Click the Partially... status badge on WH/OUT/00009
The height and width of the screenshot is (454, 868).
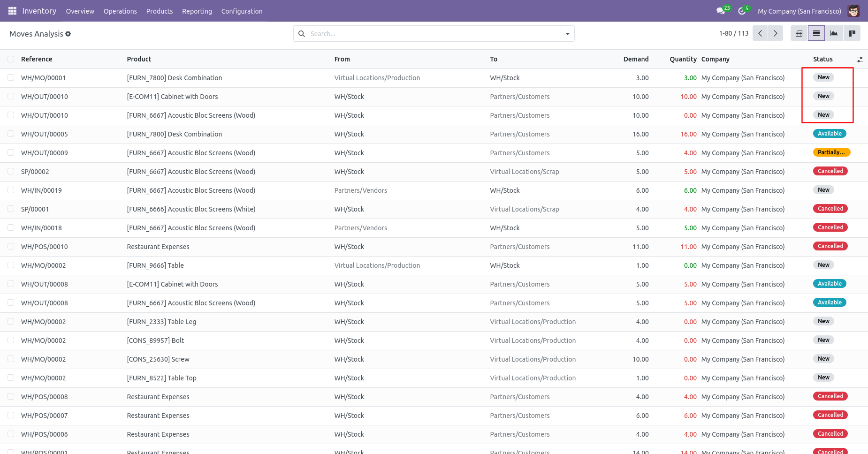pyautogui.click(x=831, y=152)
